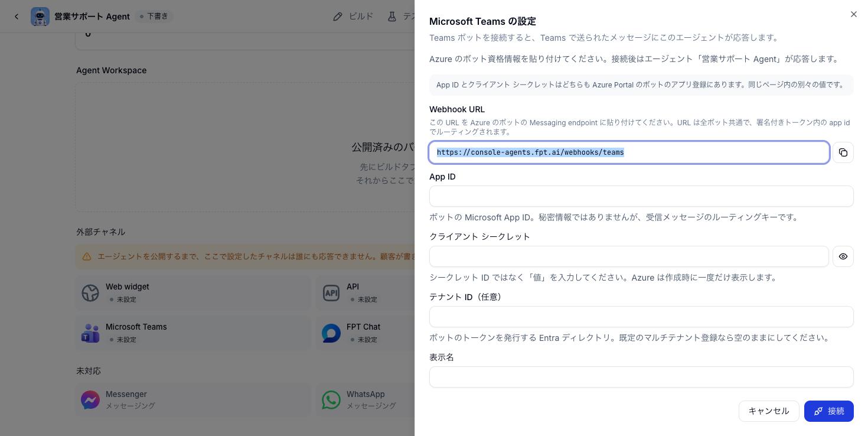This screenshot has height=436, width=868.
Task: Click the flask icon tab in header
Action: (392, 17)
